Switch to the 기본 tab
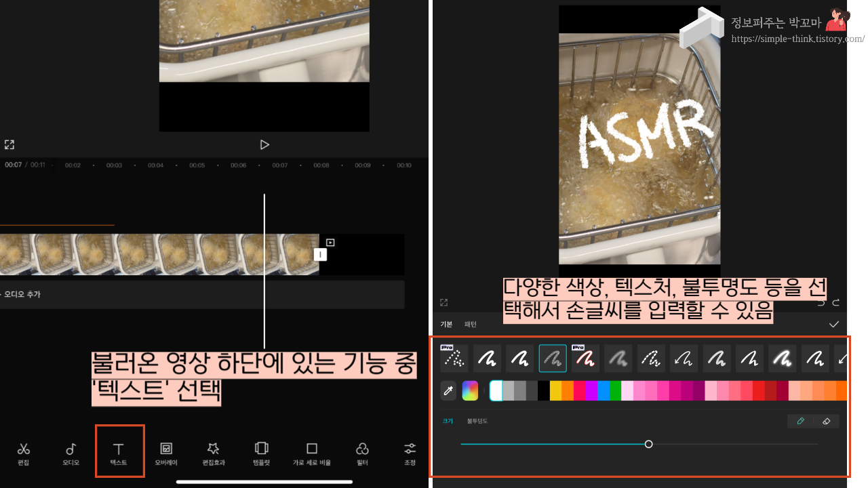Viewport: 868px width, 488px height. 446,325
